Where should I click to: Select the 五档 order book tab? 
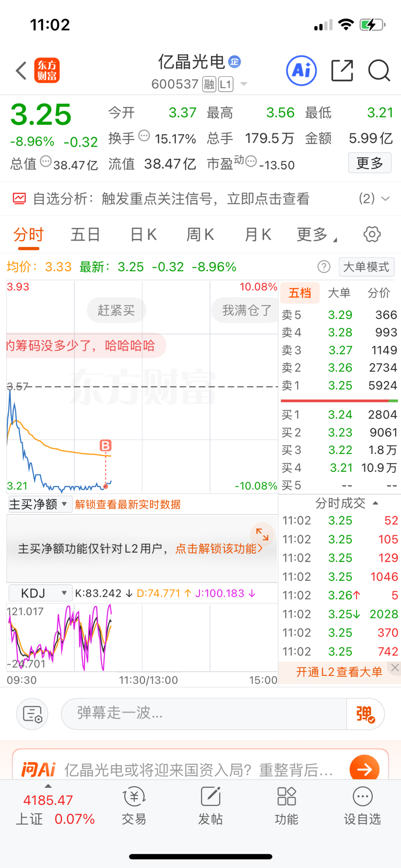pyautogui.click(x=300, y=293)
